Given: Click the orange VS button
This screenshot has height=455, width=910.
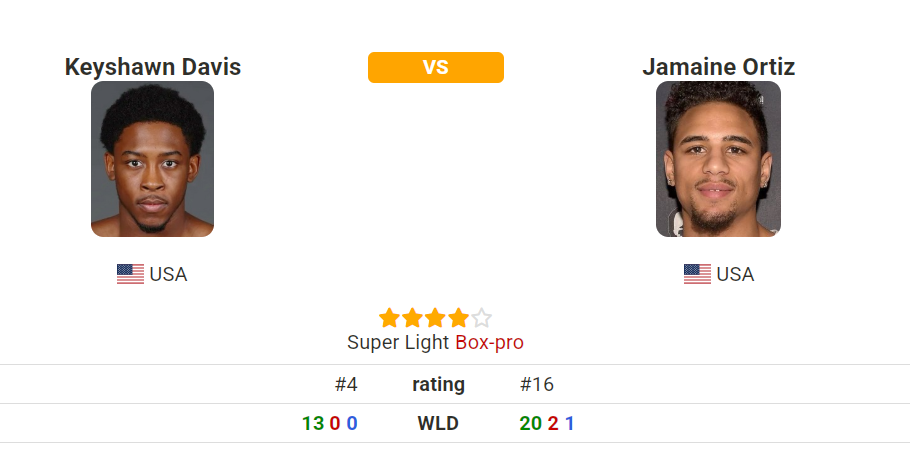Looking at the screenshot, I should [435, 67].
